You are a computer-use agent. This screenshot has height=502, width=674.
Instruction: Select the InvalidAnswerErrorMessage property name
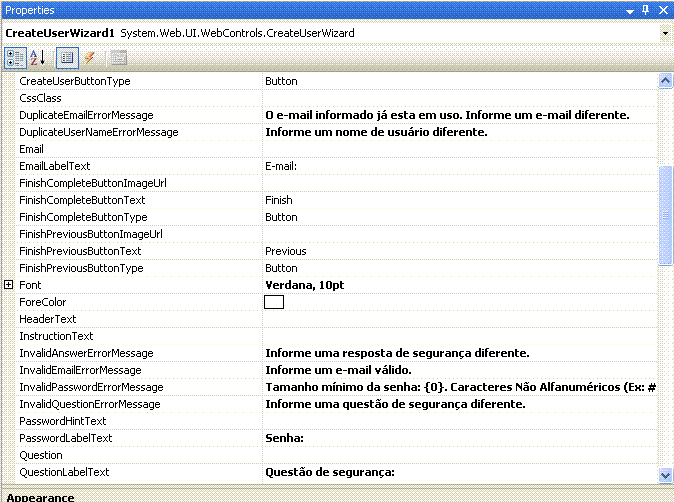click(x=86, y=353)
